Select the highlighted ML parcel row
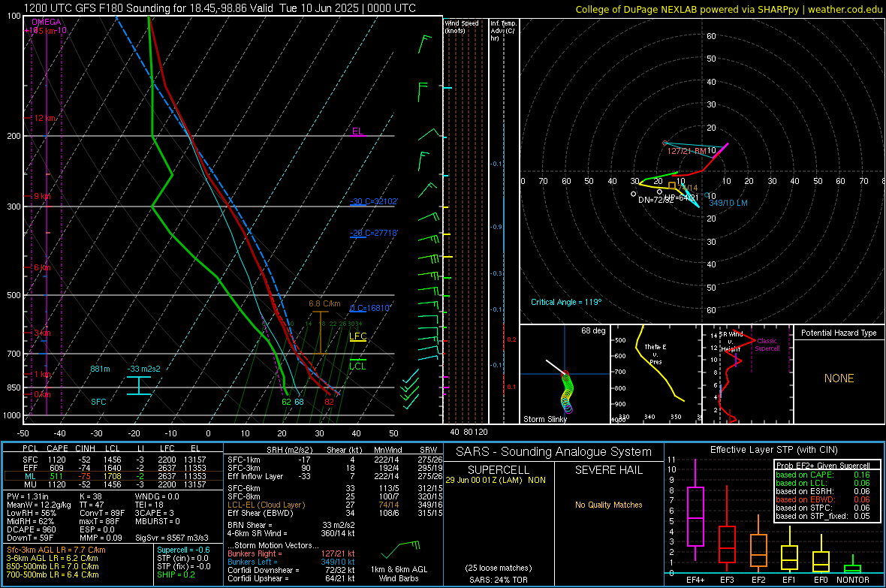The width and height of the screenshot is (886, 588). (113, 476)
